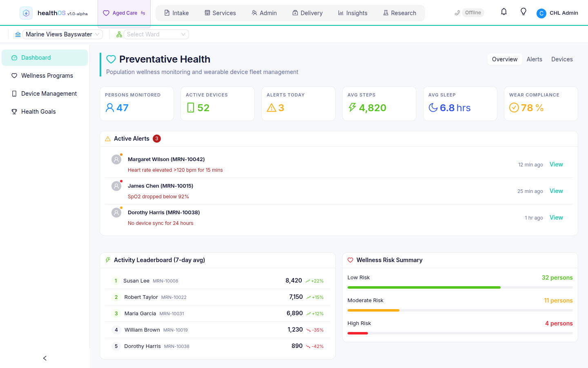Select Susan Lee leaderboard row
The image size is (588, 368).
pos(218,281)
